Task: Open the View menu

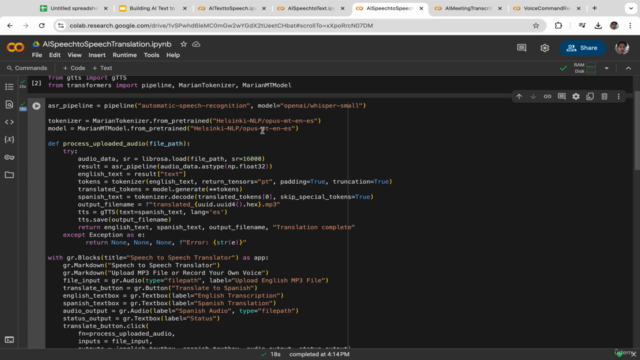Action: pos(74,55)
